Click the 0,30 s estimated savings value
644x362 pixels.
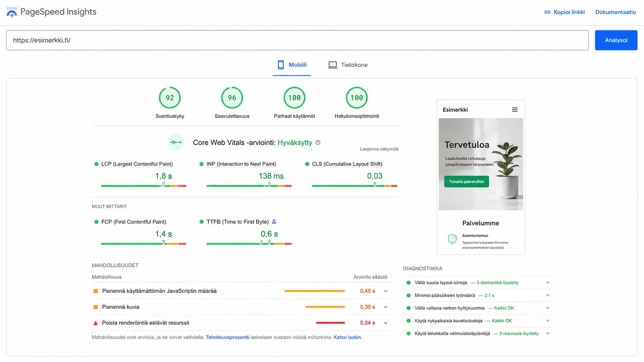click(x=368, y=307)
